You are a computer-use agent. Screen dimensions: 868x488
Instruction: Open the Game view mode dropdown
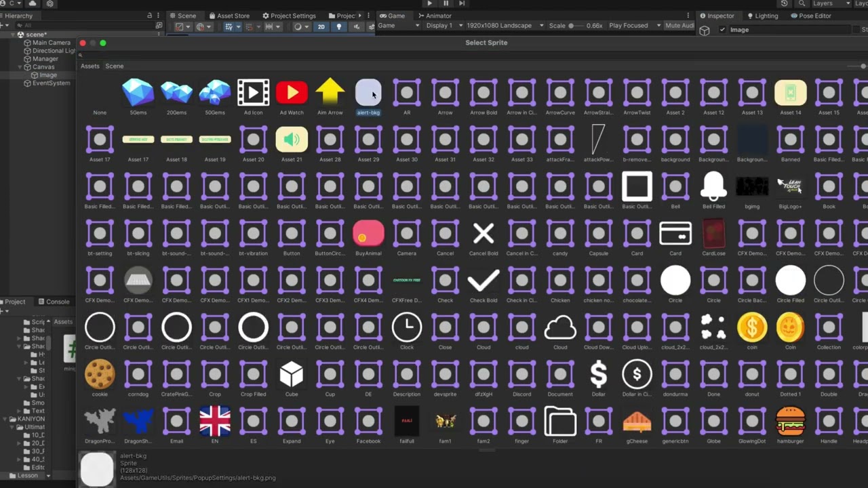click(x=399, y=26)
